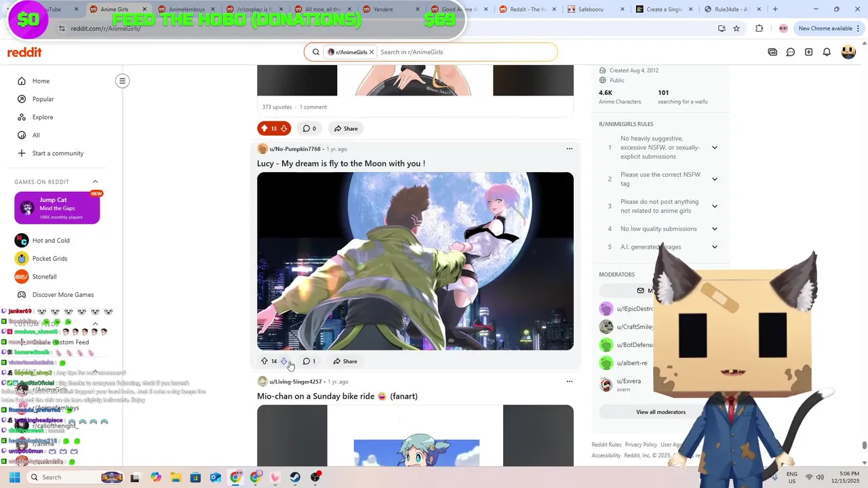Share the top post

pyautogui.click(x=345, y=129)
